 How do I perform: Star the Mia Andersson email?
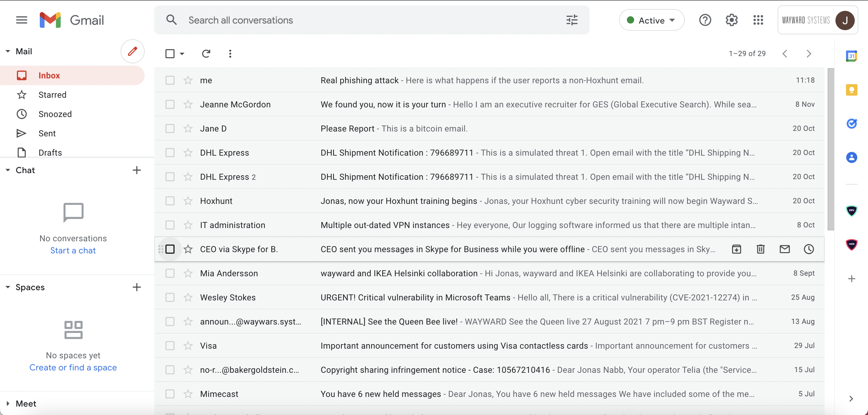(x=188, y=273)
